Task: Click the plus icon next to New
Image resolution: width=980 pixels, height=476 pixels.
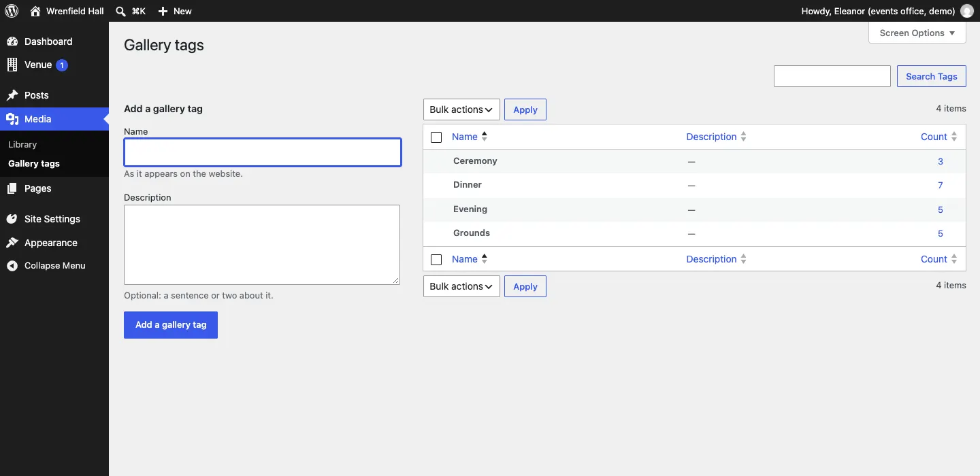Action: (163, 11)
